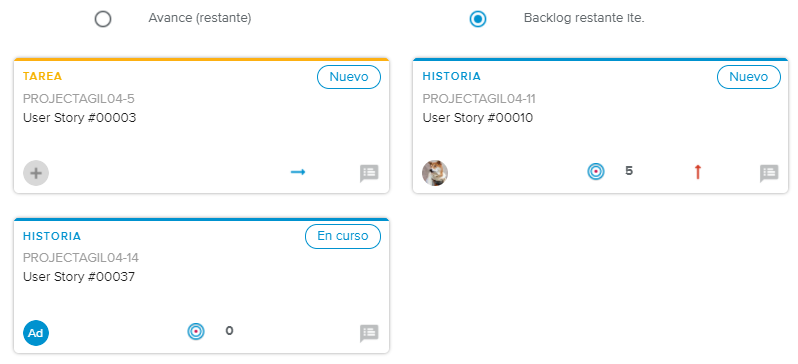Image resolution: width=798 pixels, height=364 pixels.
Task: Open the PROJECTAGIL04-11 item link
Action: [x=479, y=99]
